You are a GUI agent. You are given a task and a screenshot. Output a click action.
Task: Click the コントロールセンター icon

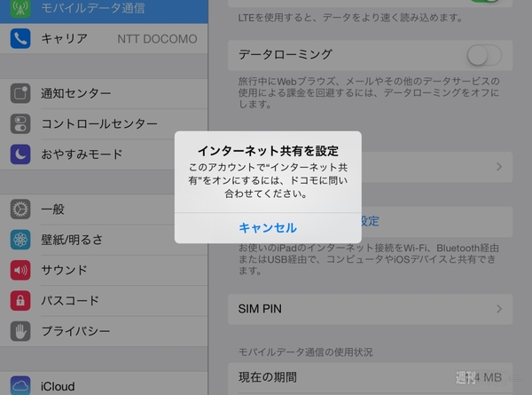[x=20, y=123]
